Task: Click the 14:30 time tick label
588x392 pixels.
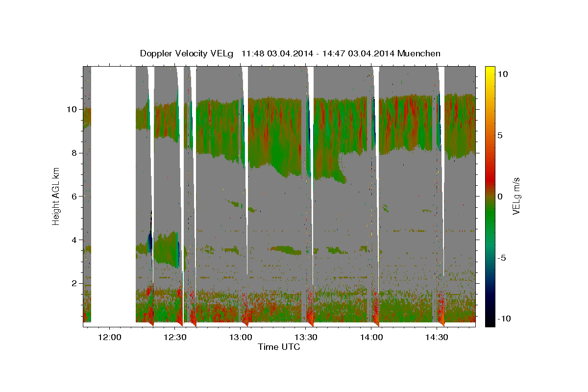Action: [437, 337]
